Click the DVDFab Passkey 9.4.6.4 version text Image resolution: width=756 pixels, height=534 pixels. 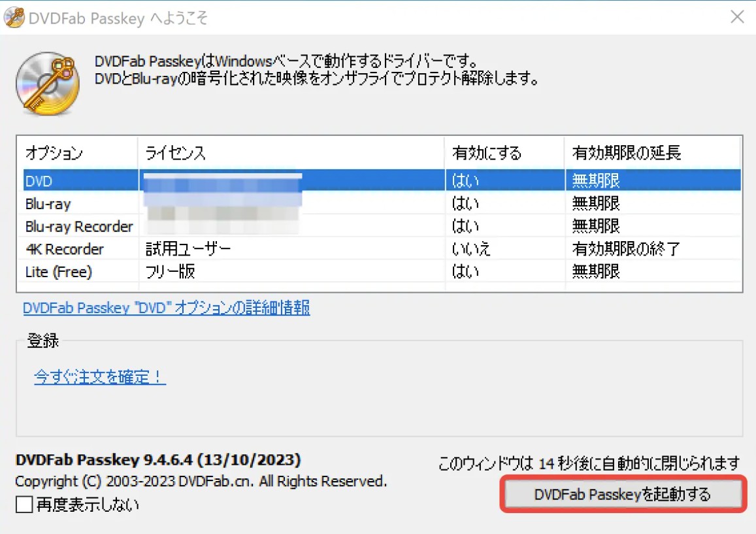158,459
